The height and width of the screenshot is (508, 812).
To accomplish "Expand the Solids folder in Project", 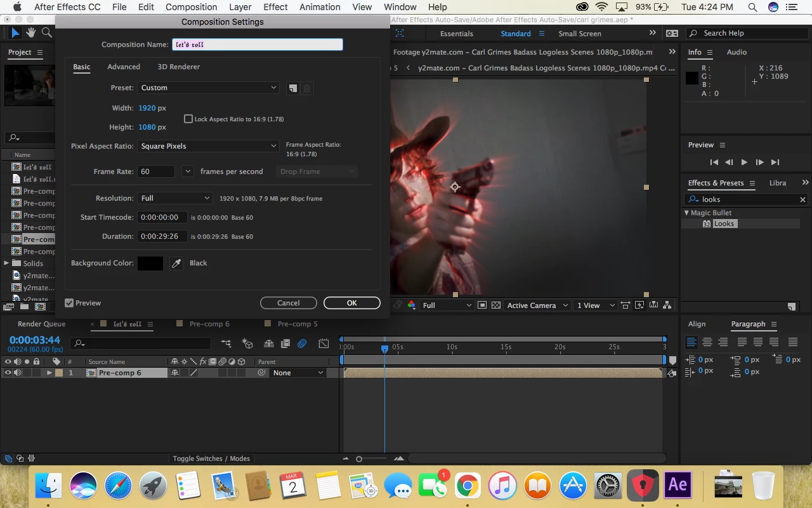I will point(7,263).
